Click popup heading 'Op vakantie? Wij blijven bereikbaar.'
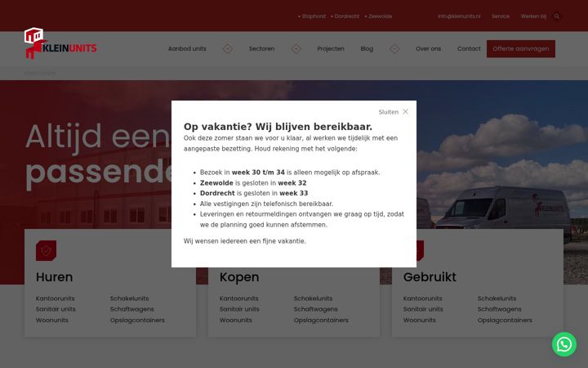Image resolution: width=588 pixels, height=368 pixels. (278, 127)
